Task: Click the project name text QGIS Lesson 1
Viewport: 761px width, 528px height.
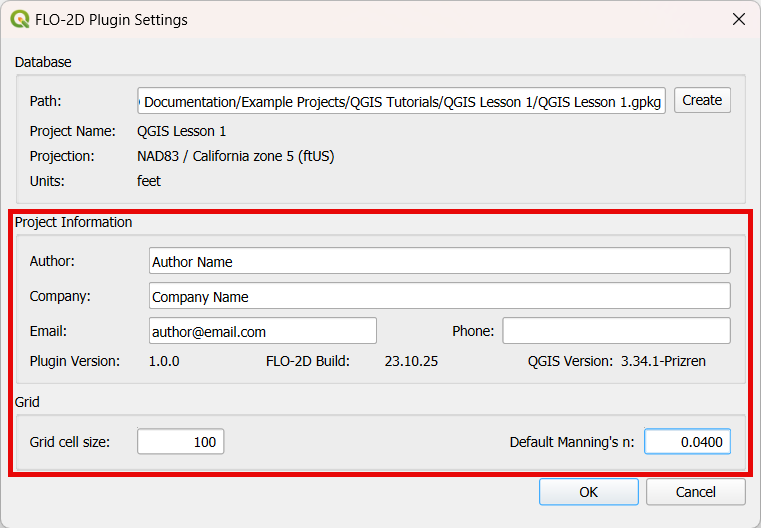Action: tap(181, 131)
